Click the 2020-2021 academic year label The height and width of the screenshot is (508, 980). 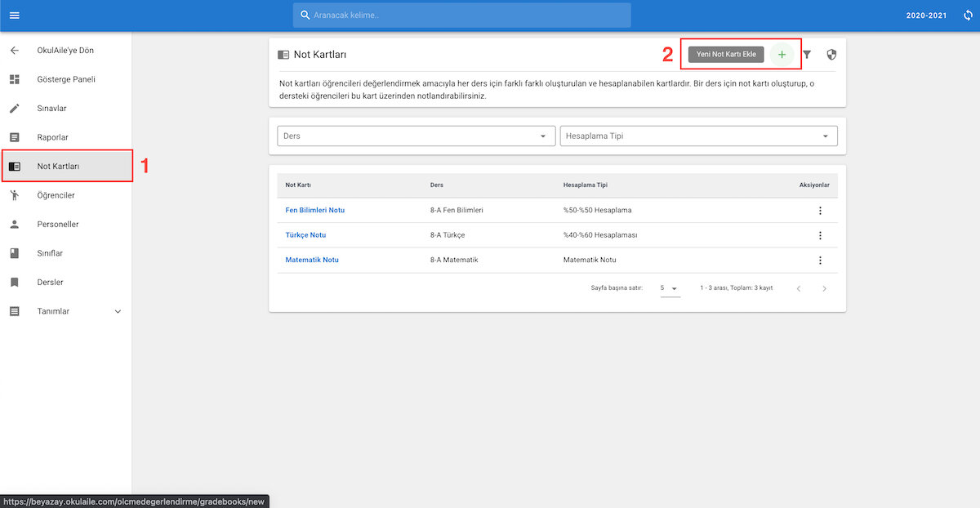[x=929, y=16]
